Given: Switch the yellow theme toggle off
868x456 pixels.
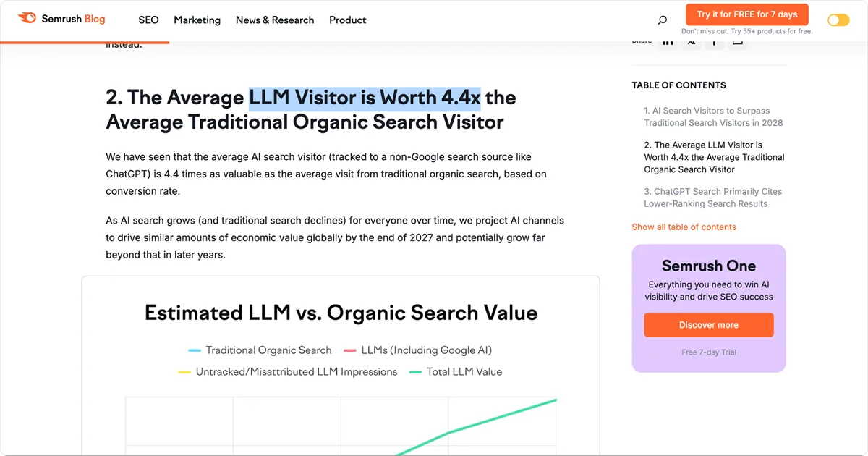Looking at the screenshot, I should pyautogui.click(x=838, y=20).
